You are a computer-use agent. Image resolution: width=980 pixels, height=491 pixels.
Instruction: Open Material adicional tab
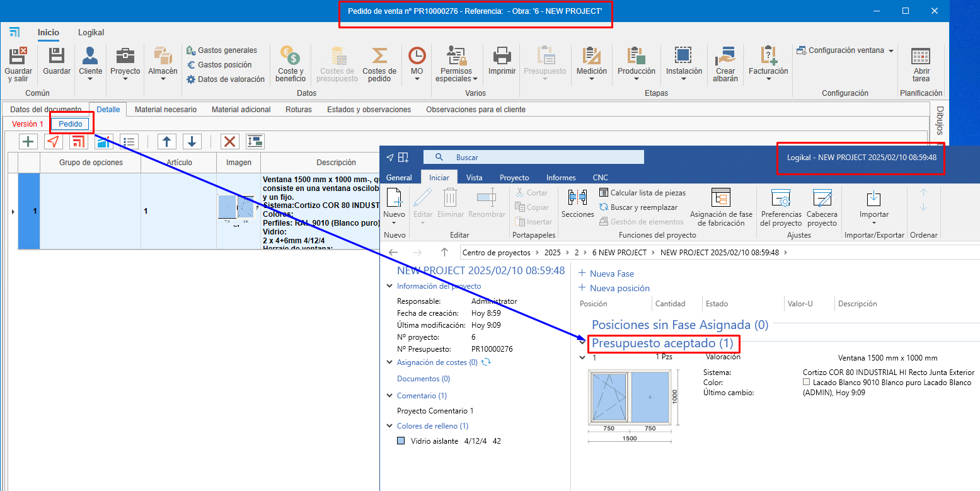(241, 110)
